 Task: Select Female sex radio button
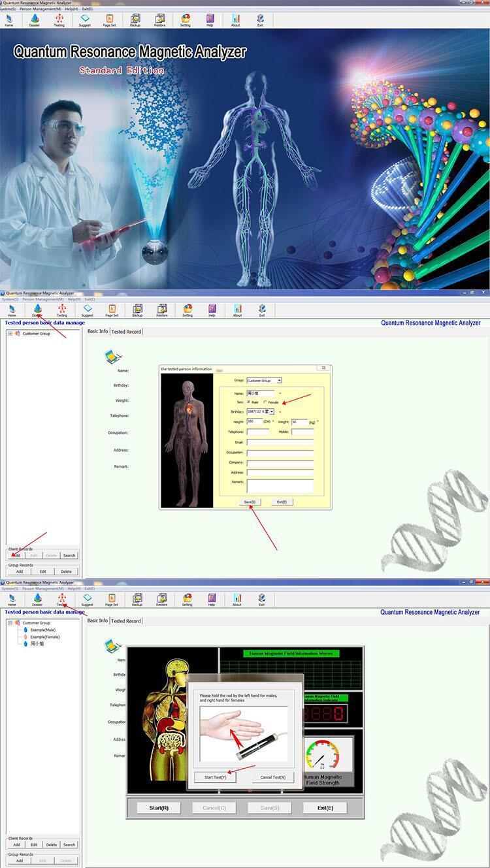coord(265,402)
